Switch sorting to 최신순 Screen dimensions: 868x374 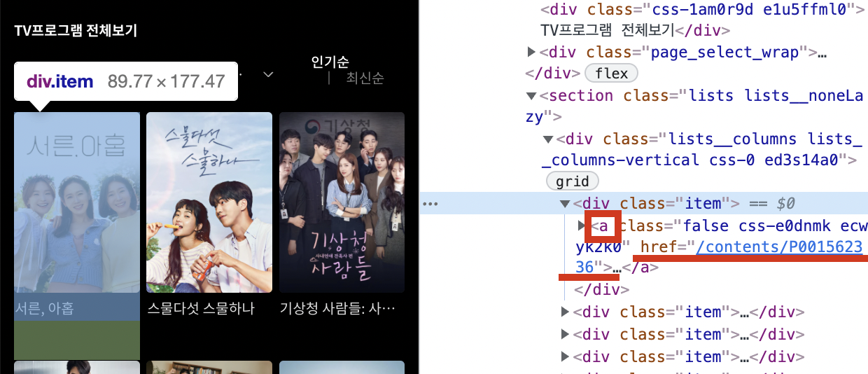click(365, 78)
